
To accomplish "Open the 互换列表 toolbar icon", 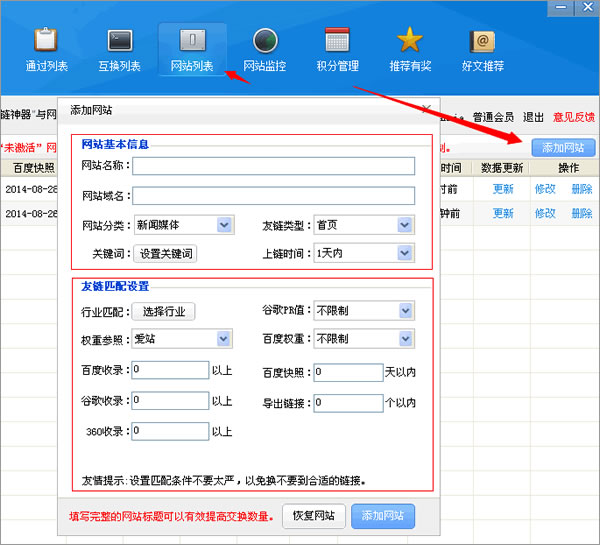I will click(119, 42).
